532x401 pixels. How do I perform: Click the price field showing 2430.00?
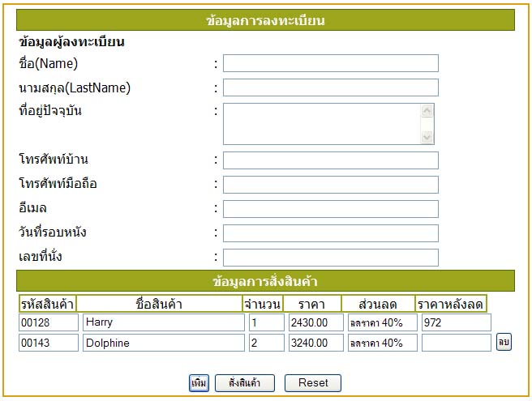tap(315, 322)
